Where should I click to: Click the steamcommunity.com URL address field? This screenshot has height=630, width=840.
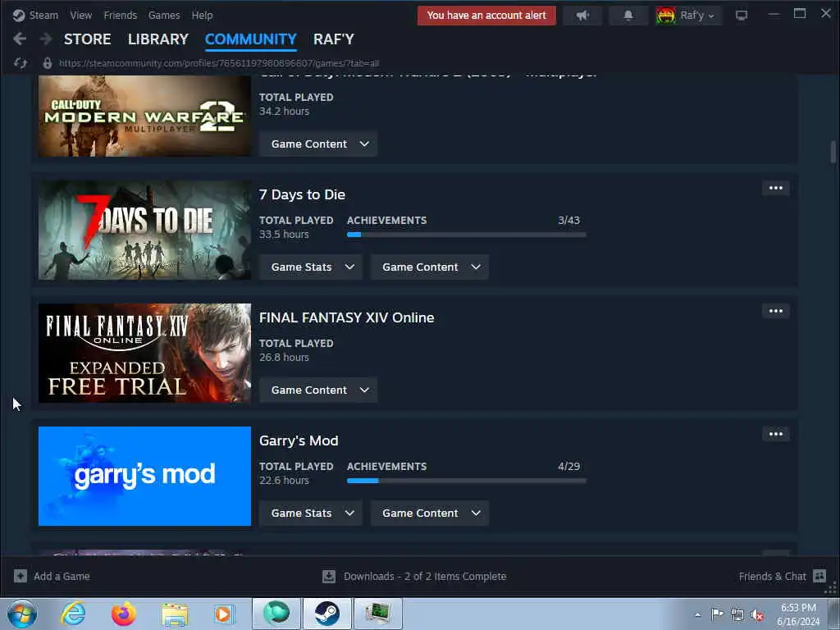pyautogui.click(x=219, y=63)
